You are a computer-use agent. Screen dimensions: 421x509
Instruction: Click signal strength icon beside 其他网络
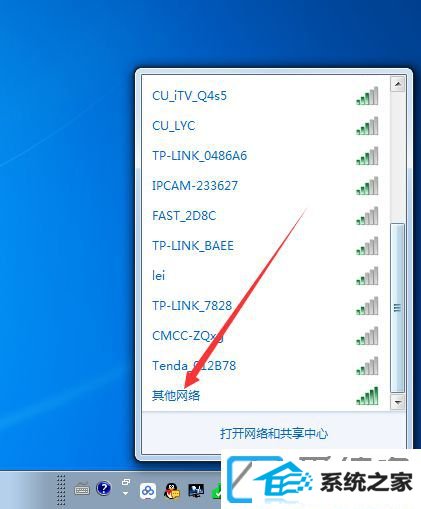click(x=367, y=396)
